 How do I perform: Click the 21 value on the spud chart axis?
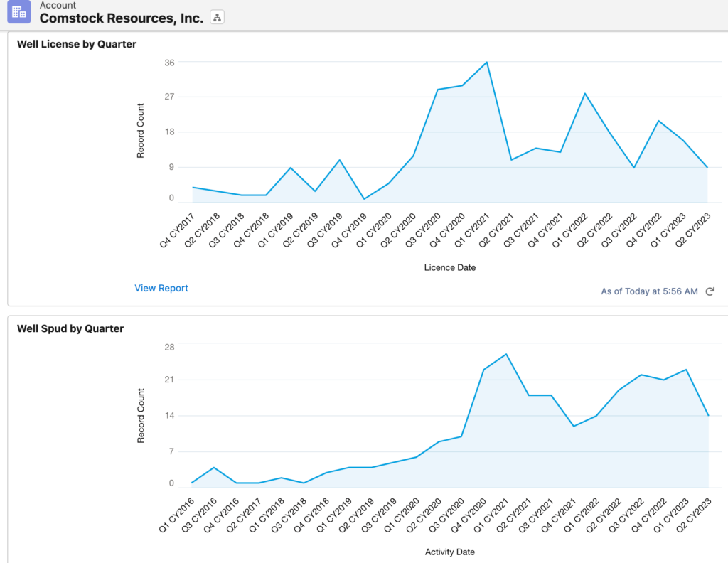[169, 380]
